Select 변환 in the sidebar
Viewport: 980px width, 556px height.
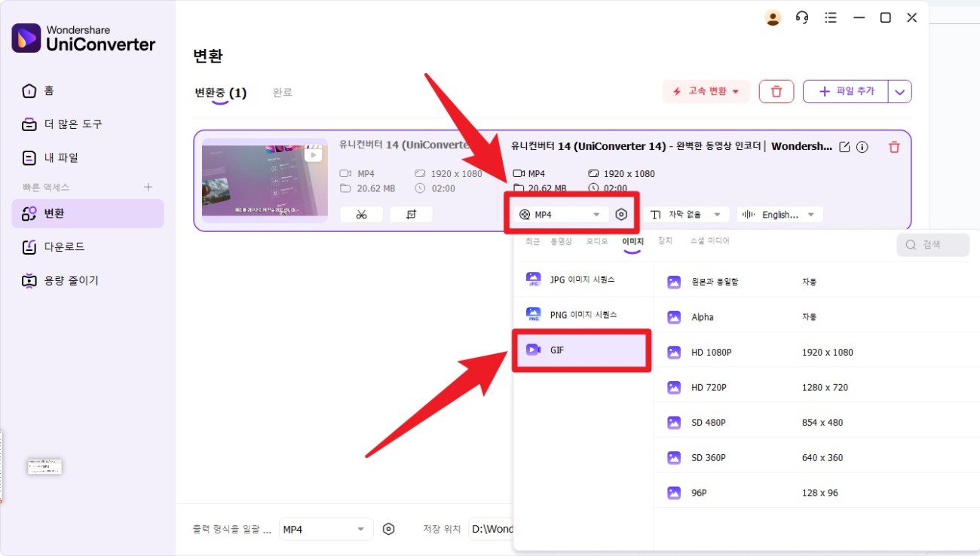(x=87, y=213)
